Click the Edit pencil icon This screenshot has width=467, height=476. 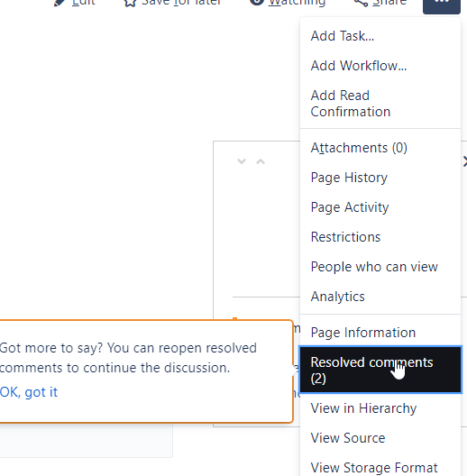click(60, 3)
